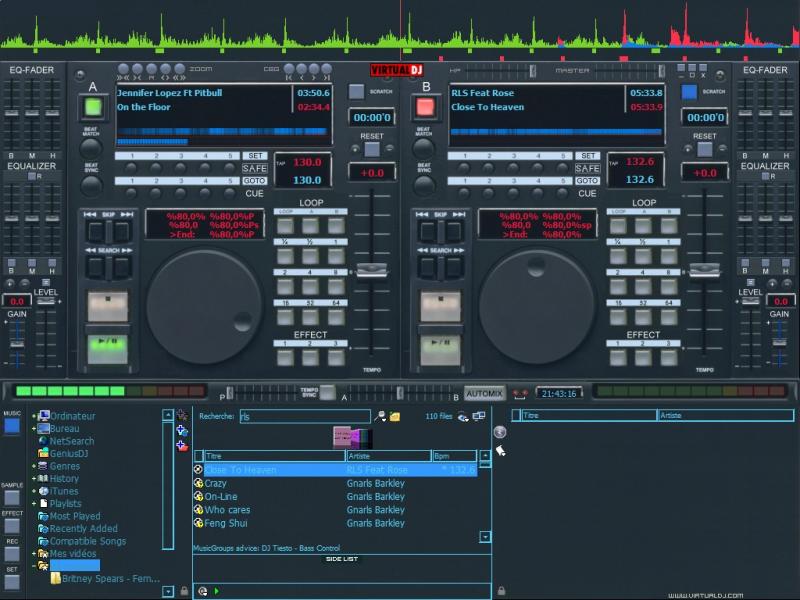This screenshot has width=800, height=600.
Task: Enable Scratch mode on deck A
Action: 356,91
